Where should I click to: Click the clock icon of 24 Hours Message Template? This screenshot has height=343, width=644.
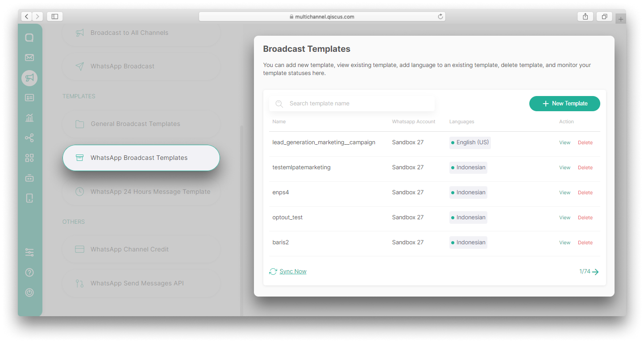(80, 192)
